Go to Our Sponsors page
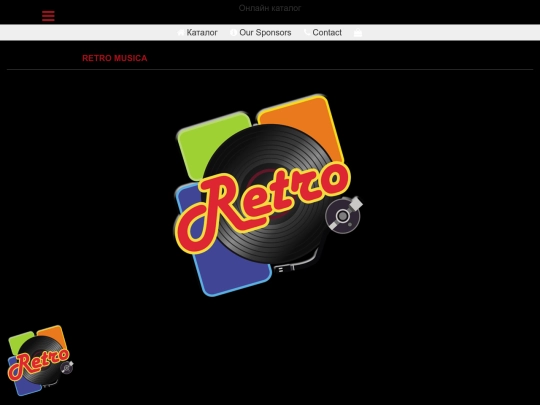Viewport: 540px width, 405px height. (265, 32)
